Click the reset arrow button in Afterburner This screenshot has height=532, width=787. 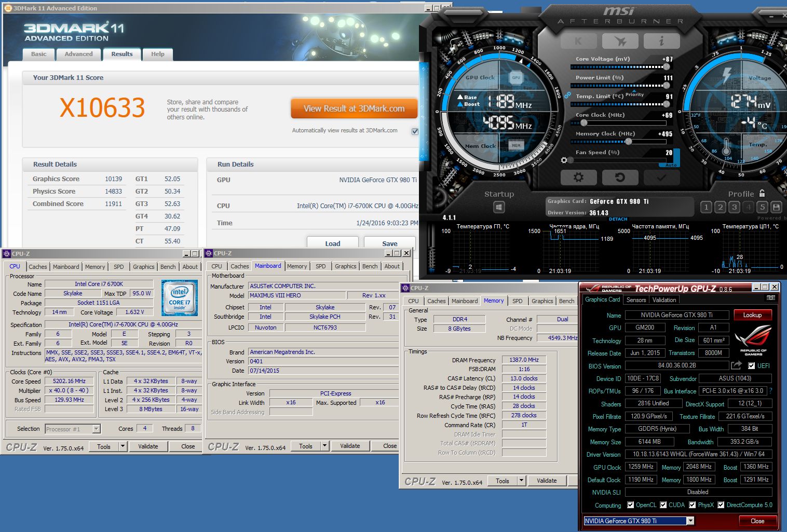(x=620, y=178)
